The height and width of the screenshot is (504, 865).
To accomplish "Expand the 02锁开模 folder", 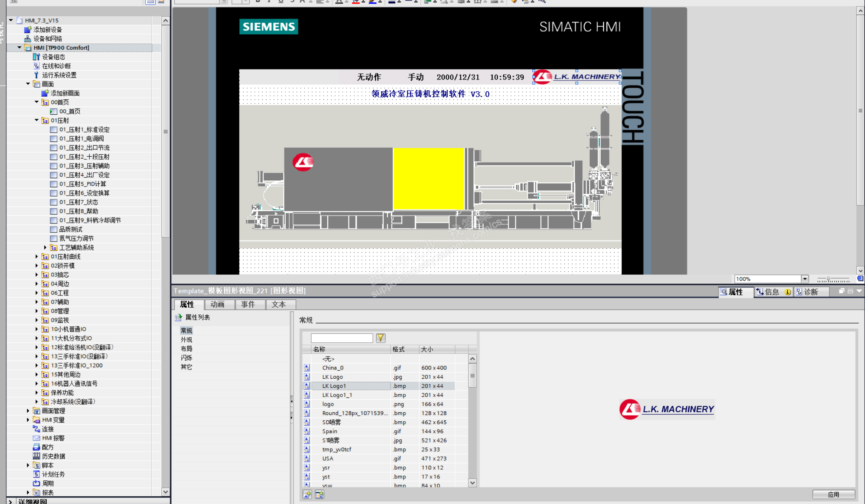I will click(x=37, y=266).
